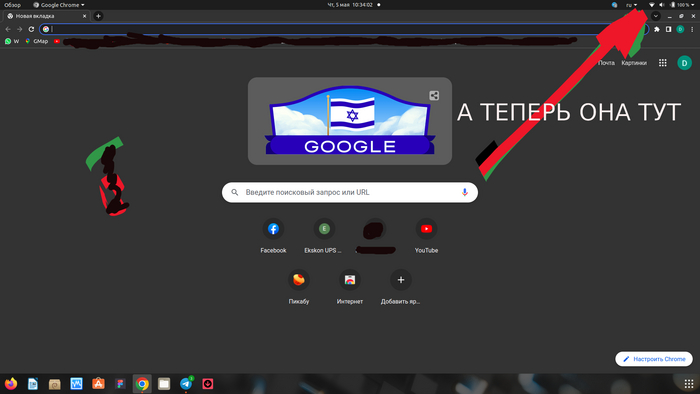Screen dimensions: 700x394
Task: Toggle the Chrome side panel icon
Action: click(x=668, y=29)
